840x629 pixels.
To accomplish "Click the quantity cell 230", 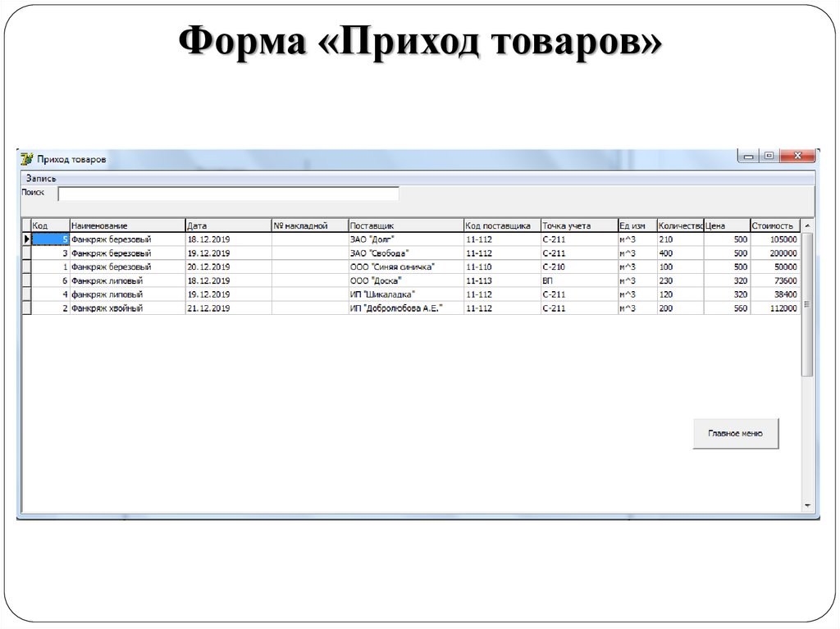I will pos(680,280).
